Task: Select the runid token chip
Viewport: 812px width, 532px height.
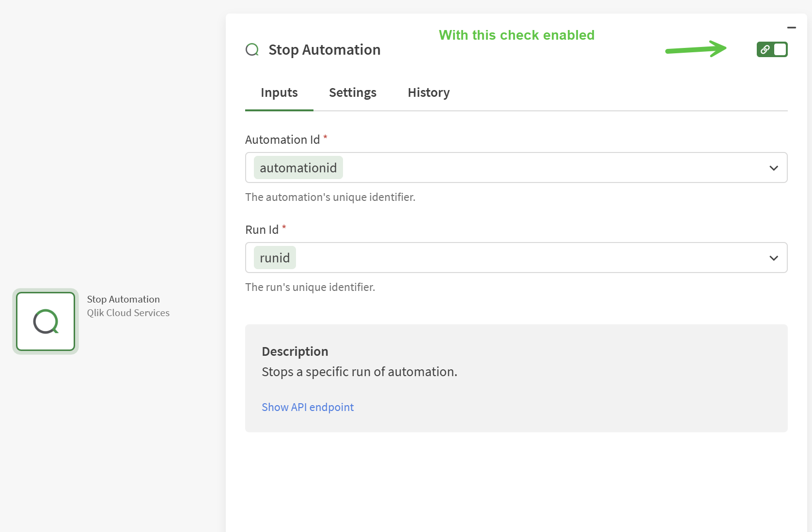Action: pyautogui.click(x=274, y=258)
